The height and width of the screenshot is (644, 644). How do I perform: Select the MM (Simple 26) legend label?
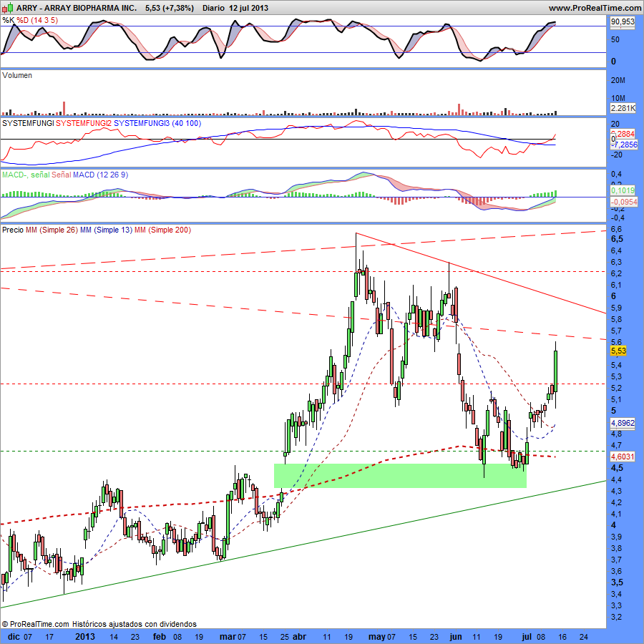point(52,230)
